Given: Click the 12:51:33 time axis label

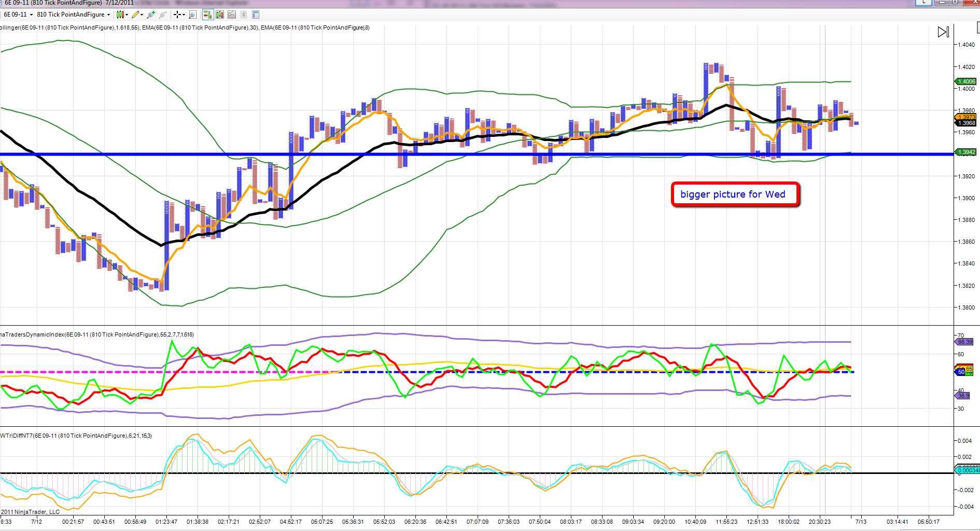Looking at the screenshot, I should pos(758,522).
